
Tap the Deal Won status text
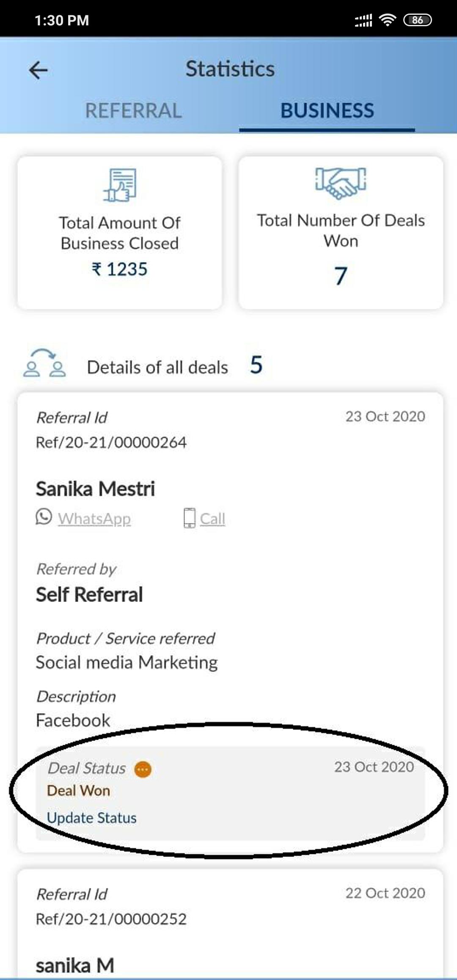[78, 791]
